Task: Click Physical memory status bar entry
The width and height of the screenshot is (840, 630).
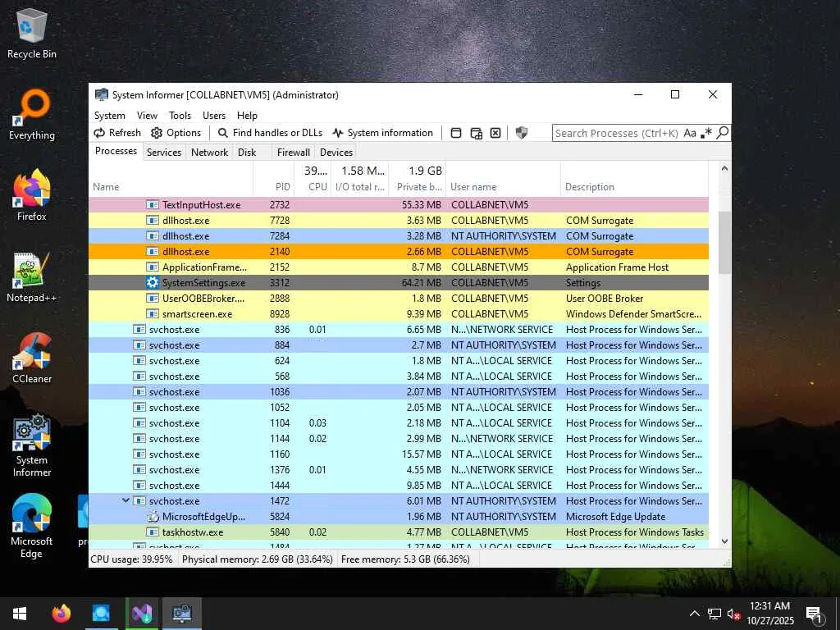Action: point(257,559)
